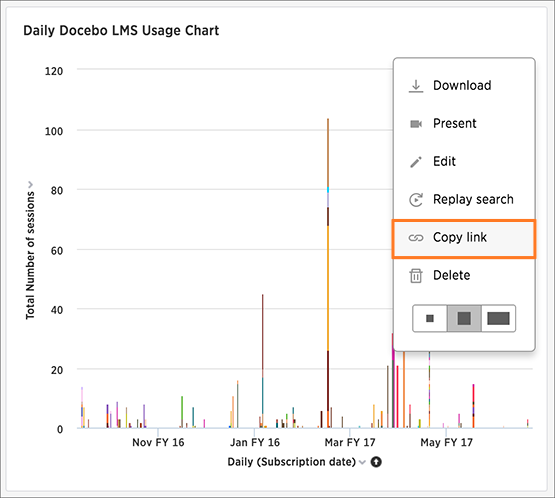Click the Total Number of sessions axis label
This screenshot has width=555, height=498.
(30, 255)
